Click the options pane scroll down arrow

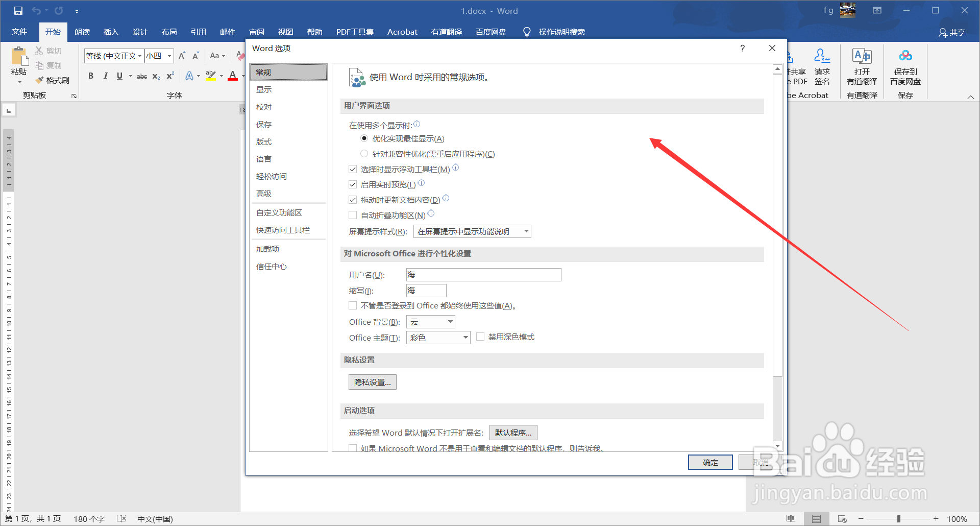pyautogui.click(x=777, y=446)
